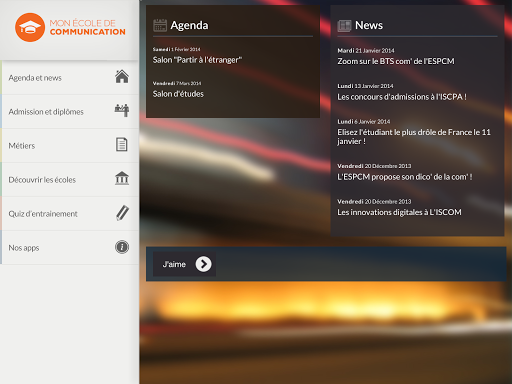Select Quiz d'entrainement in the sidebar
This screenshot has height=384, width=512.
click(x=69, y=214)
